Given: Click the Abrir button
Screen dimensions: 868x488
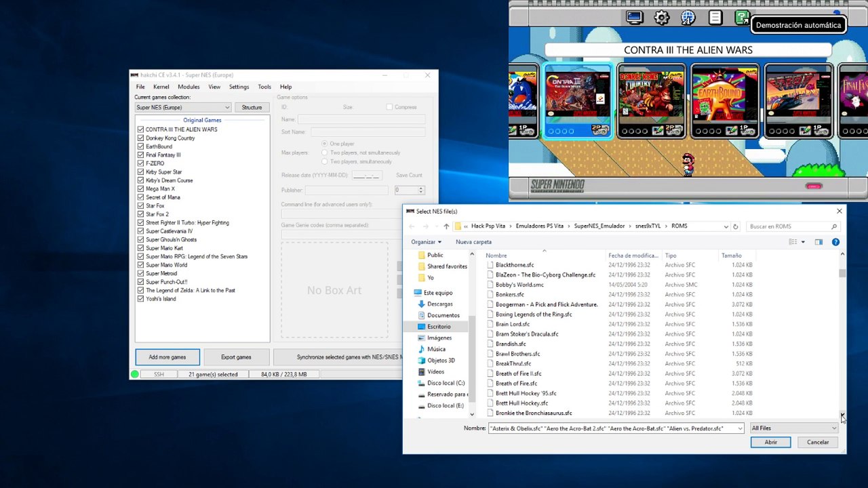Looking at the screenshot, I should coord(770,442).
